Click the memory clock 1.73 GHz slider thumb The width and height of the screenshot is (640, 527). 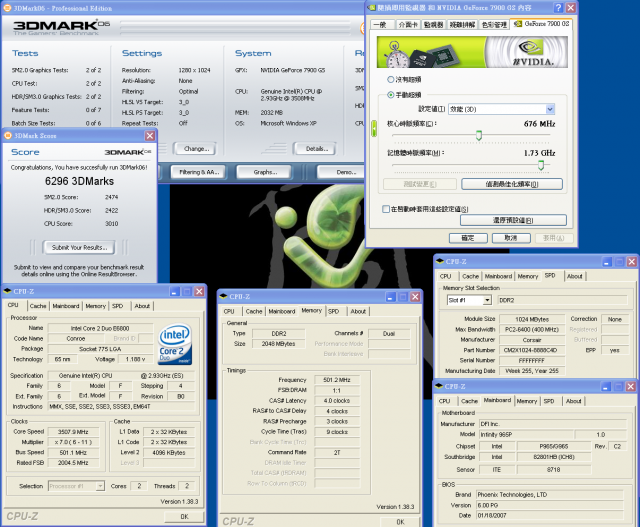[541, 165]
